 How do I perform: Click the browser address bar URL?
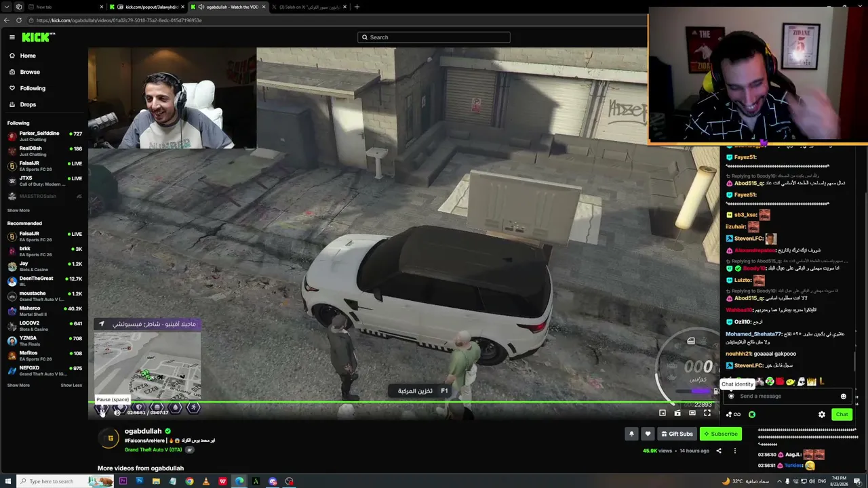pos(119,20)
